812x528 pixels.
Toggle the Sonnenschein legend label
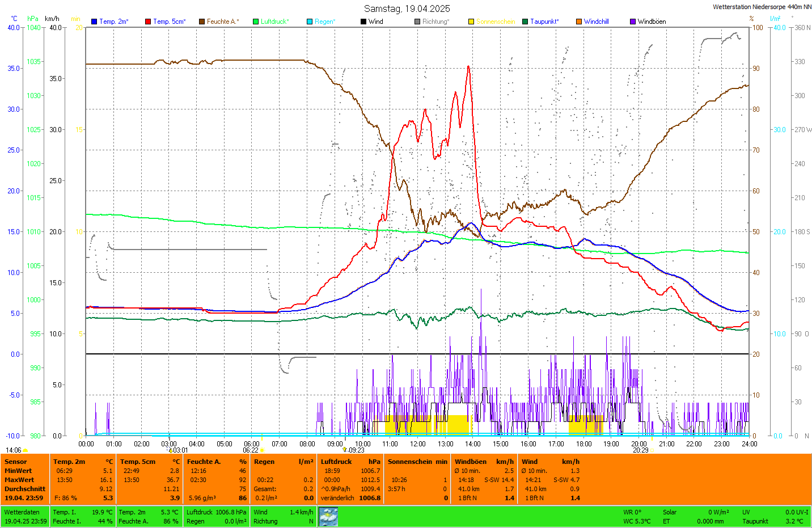pos(495,22)
